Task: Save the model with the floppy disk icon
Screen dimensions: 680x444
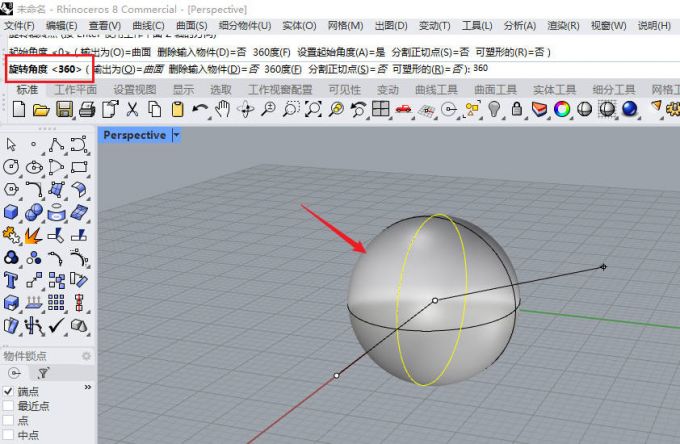Action: click(64, 109)
